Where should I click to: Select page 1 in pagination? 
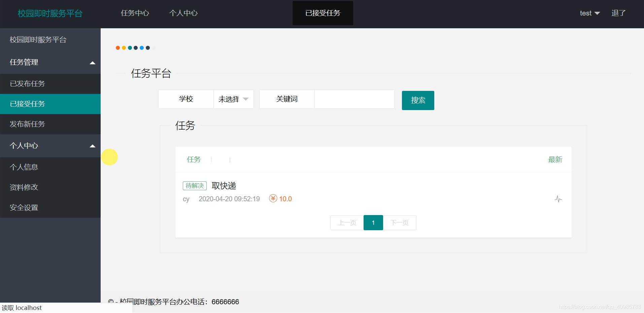tap(373, 223)
